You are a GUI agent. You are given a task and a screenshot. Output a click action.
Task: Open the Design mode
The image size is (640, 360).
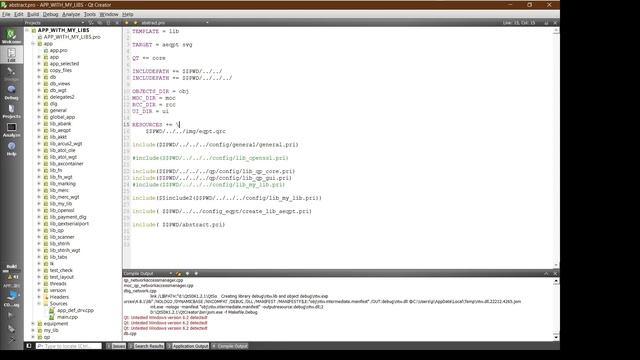click(11, 73)
